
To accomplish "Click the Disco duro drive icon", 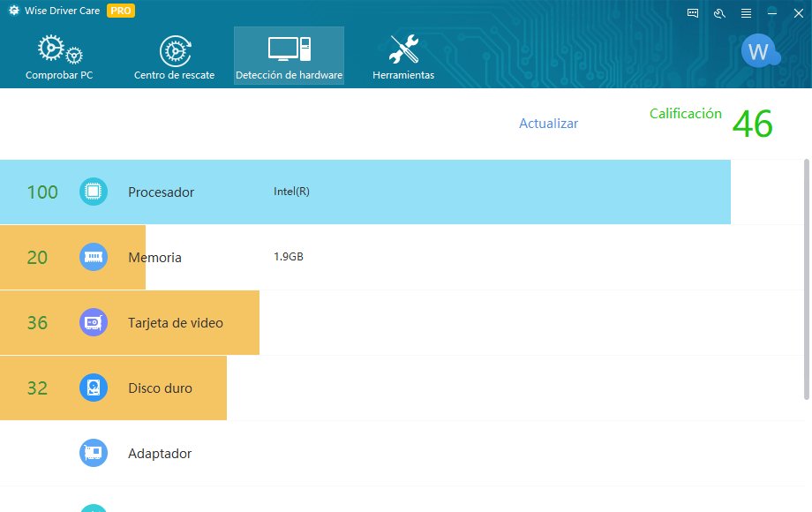I will point(93,388).
